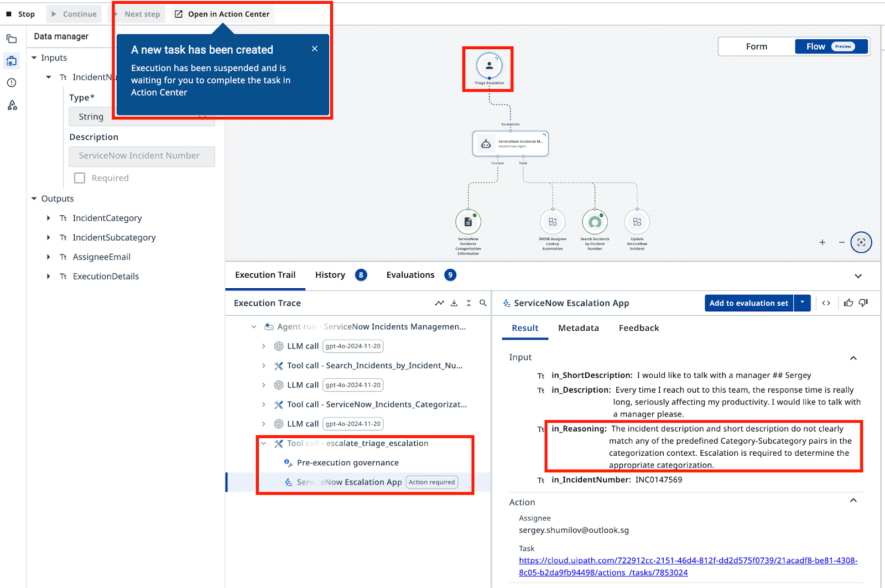Switch to the Metadata tab
The image size is (885, 588).
point(579,328)
